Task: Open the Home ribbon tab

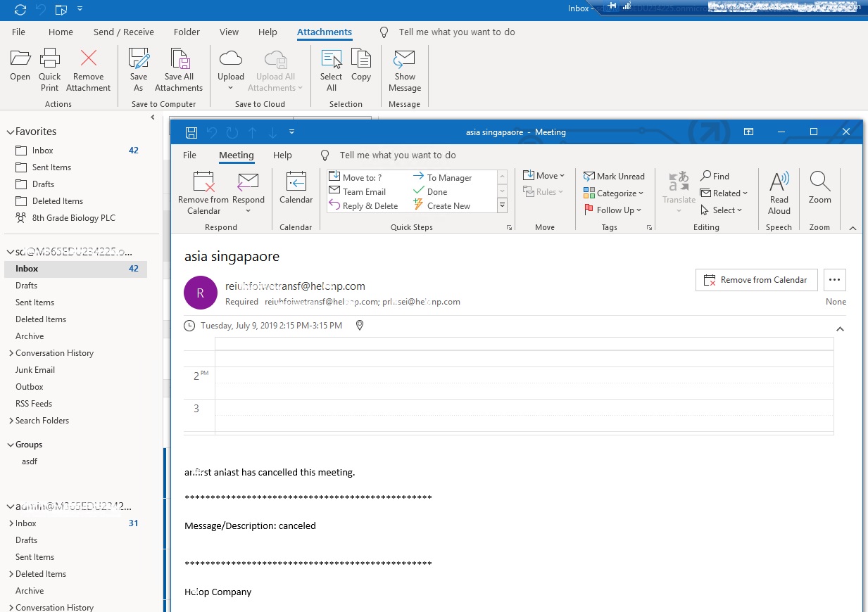Action: (x=61, y=32)
